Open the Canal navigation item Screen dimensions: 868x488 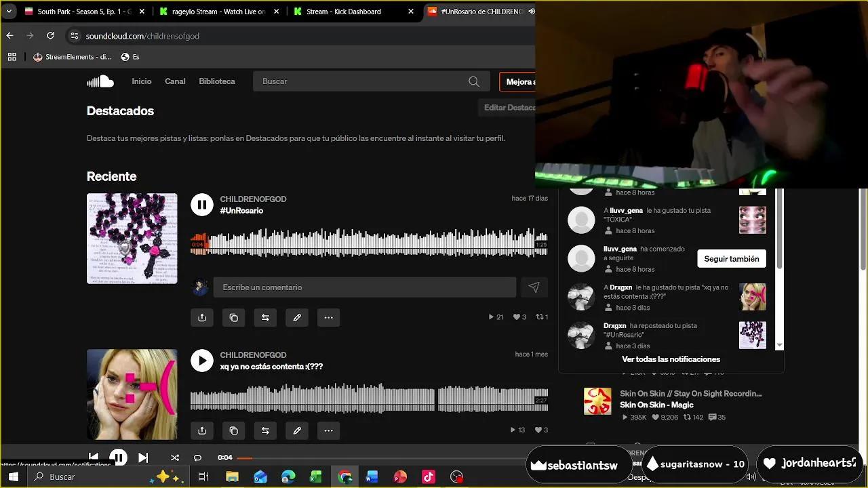[175, 81]
